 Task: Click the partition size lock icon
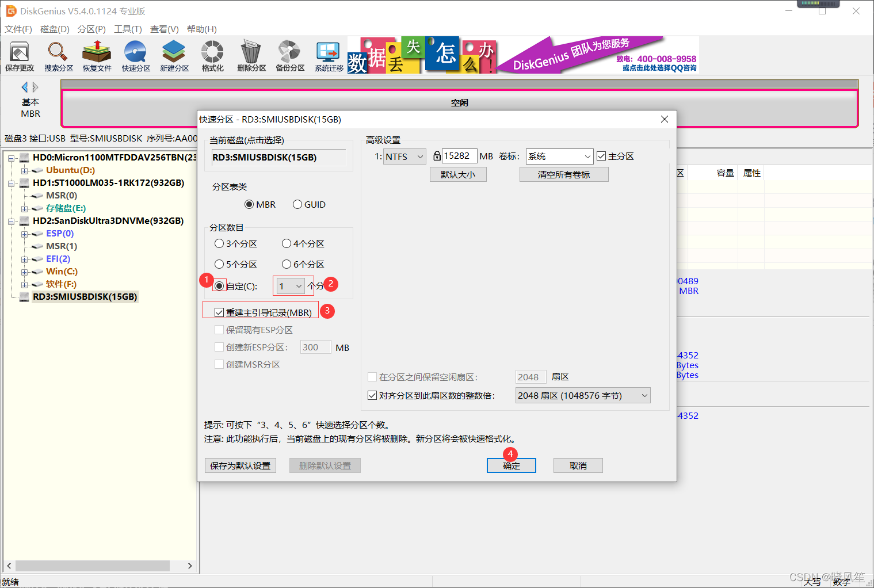pyautogui.click(x=437, y=156)
